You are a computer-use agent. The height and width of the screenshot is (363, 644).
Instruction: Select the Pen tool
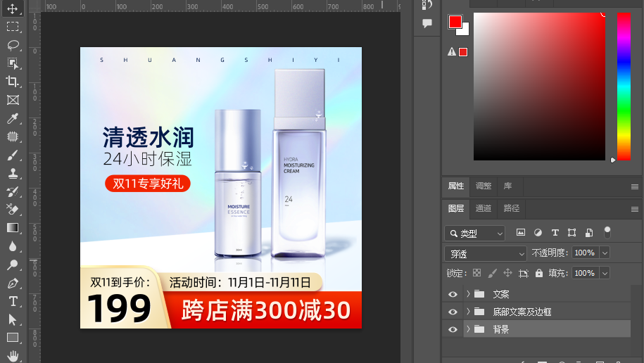coord(13,284)
